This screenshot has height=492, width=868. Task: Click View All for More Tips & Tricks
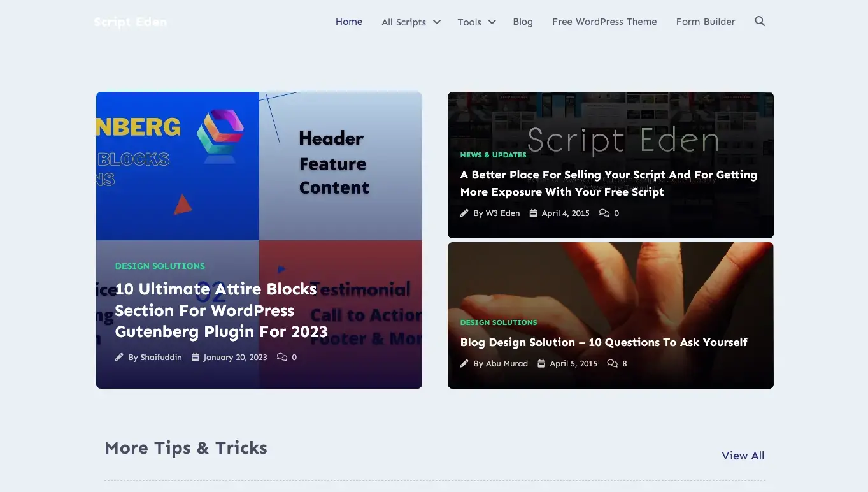pyautogui.click(x=743, y=456)
